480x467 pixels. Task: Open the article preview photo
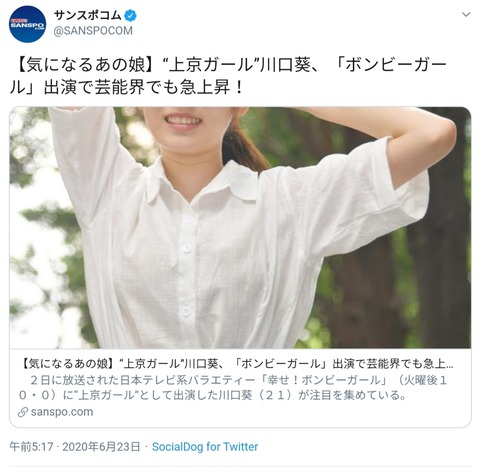240,228
